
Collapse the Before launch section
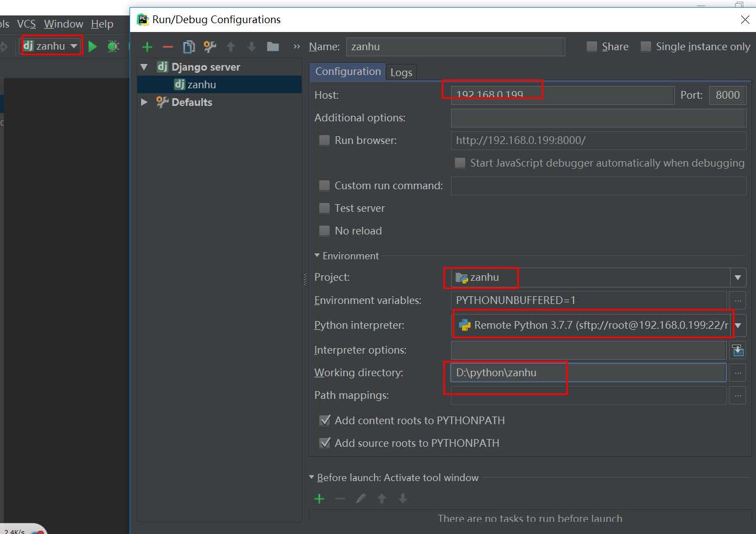point(312,477)
